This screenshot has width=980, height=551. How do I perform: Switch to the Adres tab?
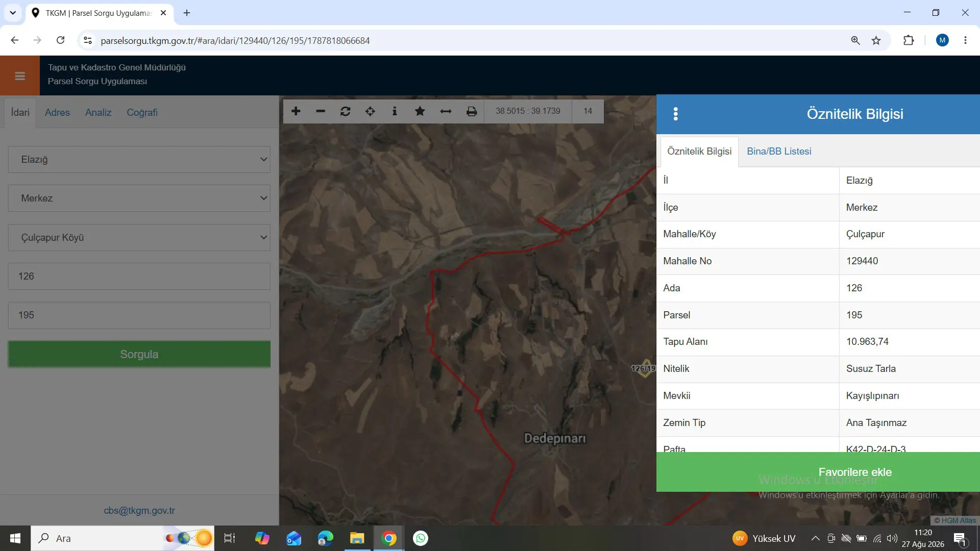point(57,112)
